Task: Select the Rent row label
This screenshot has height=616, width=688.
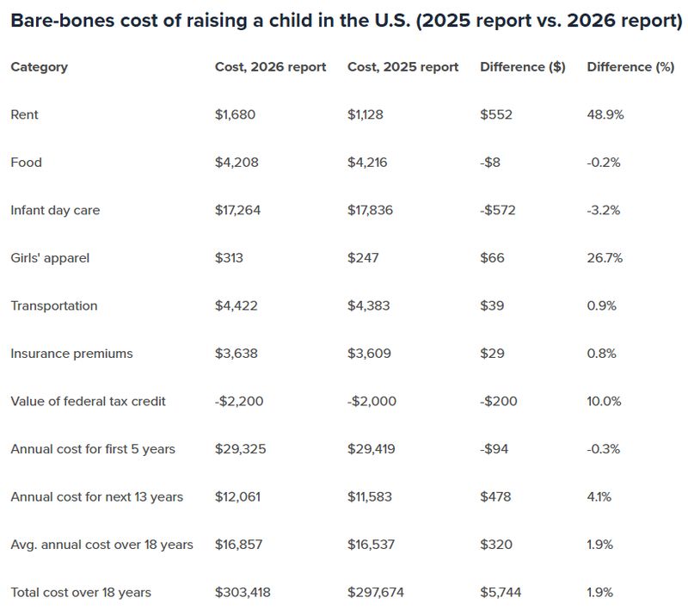Action: tap(24, 114)
